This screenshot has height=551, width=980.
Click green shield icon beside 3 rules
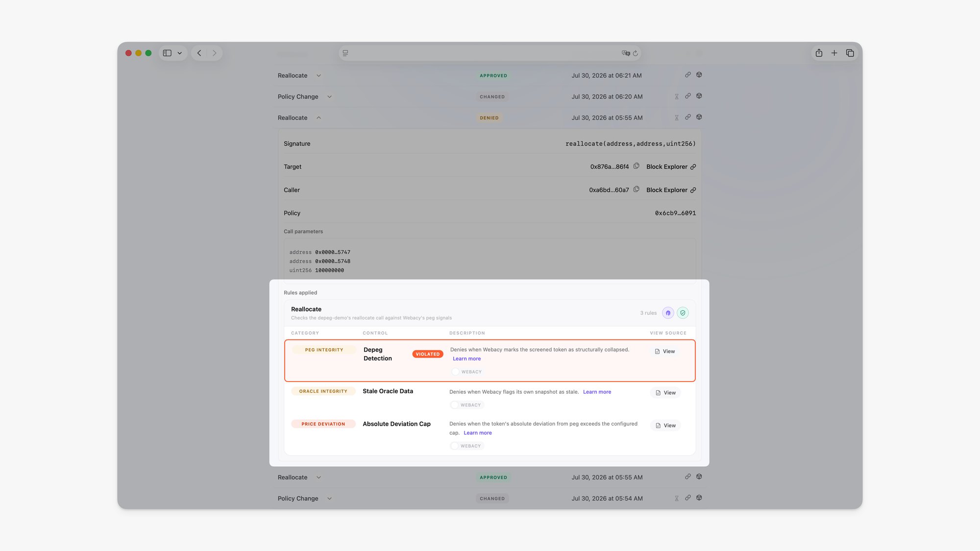683,313
